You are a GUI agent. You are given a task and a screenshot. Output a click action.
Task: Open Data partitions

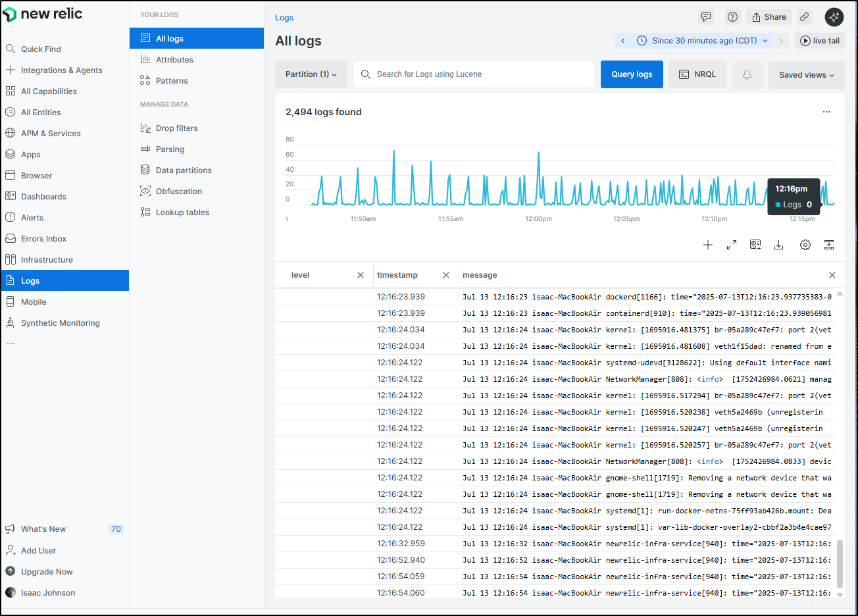coord(197,170)
